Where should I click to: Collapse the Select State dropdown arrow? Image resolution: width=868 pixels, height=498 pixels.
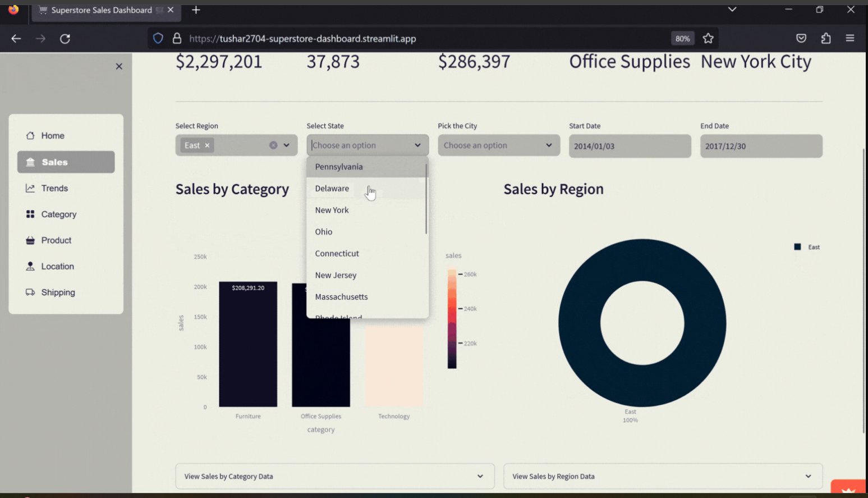tap(417, 145)
